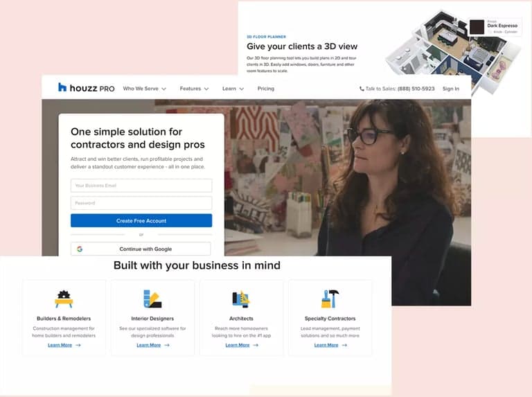
Task: Click Sign In in the navigation bar
Action: coord(451,89)
